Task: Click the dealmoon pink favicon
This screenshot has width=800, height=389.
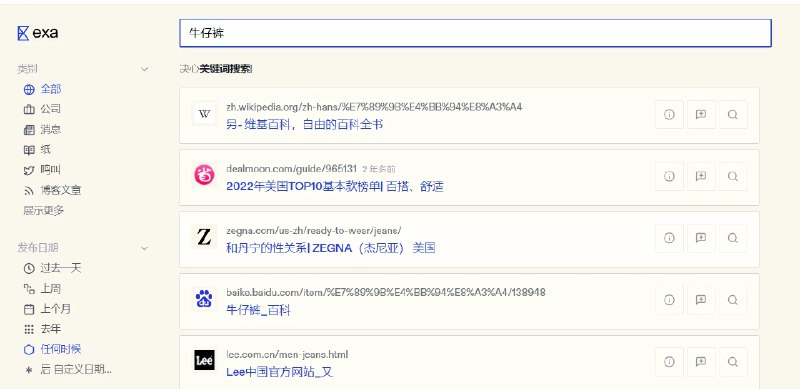Action: coord(204,176)
